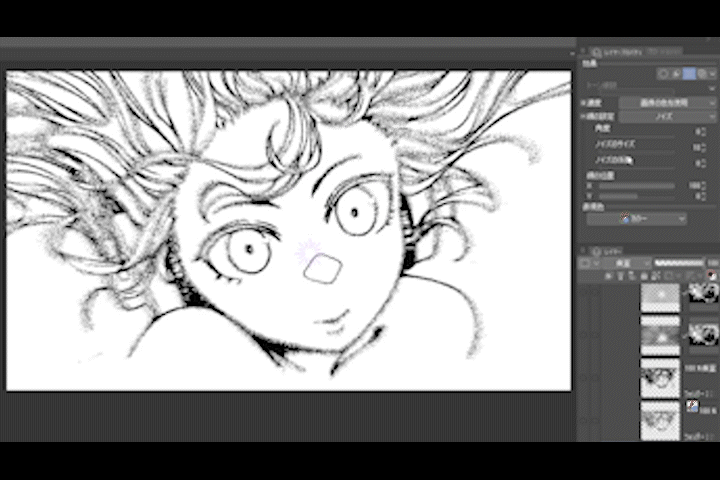Click the manga girl drawing canvas
720x480 pixels.
(289, 231)
